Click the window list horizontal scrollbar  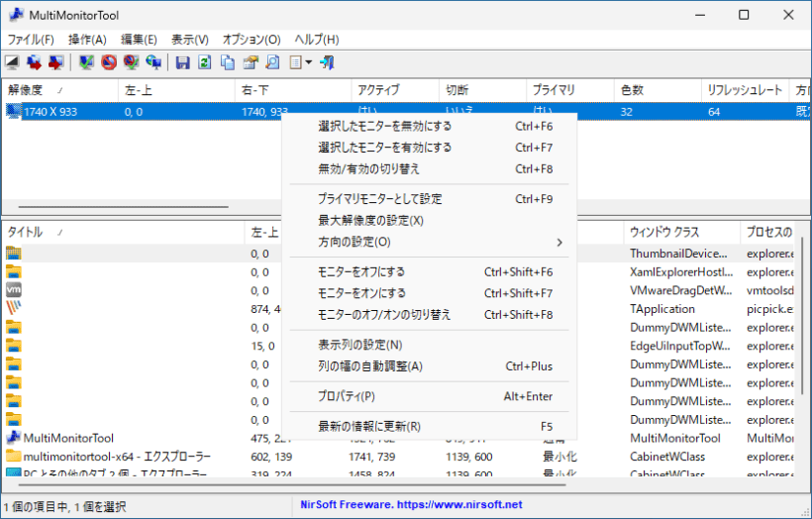pyautogui.click(x=292, y=485)
